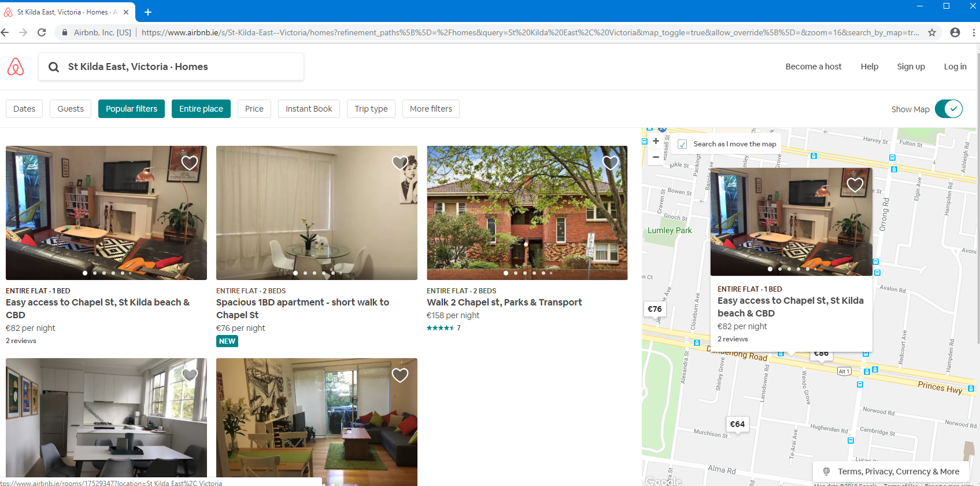This screenshot has width=980, height=486.
Task: Save the 'Walk 2 Chapel st' listing heart
Action: coord(611,163)
